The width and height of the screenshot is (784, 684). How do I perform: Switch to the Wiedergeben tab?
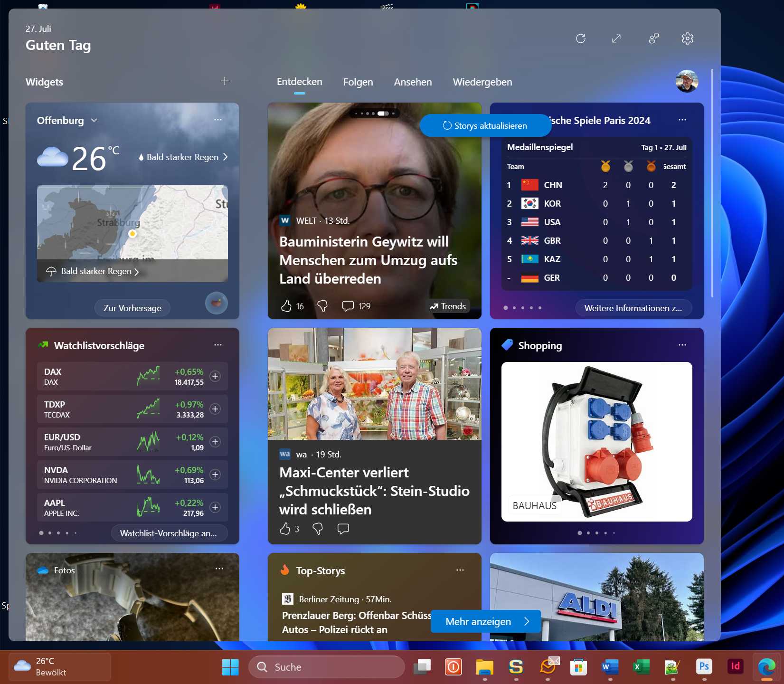[482, 82]
